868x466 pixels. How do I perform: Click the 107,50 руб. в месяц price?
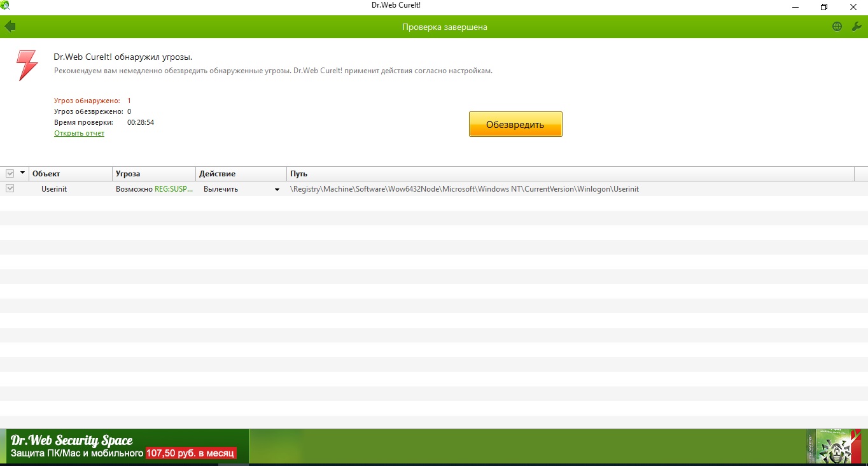pyautogui.click(x=191, y=454)
